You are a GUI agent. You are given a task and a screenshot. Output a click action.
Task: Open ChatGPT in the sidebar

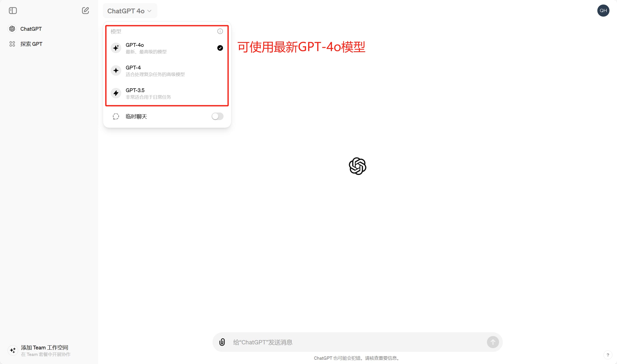49,29
